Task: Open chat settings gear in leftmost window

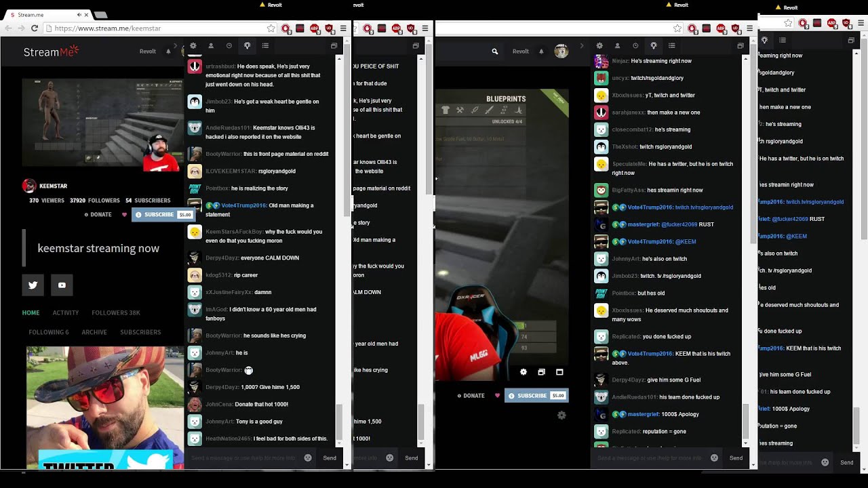Action: 193,46
